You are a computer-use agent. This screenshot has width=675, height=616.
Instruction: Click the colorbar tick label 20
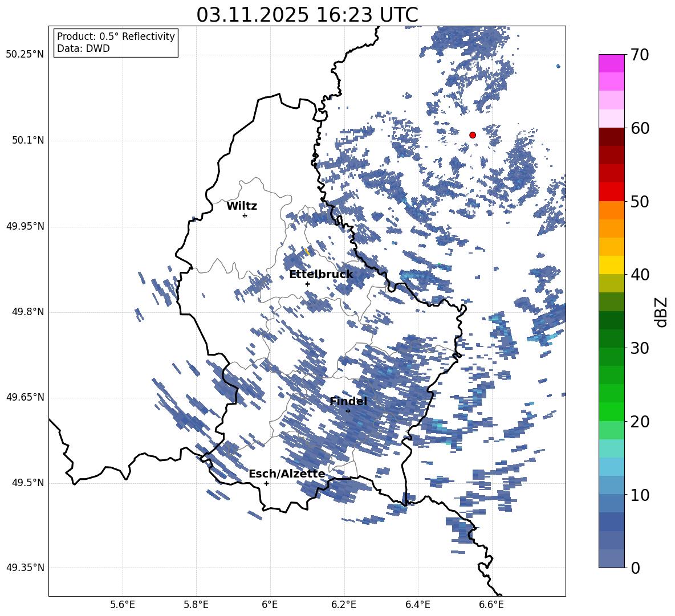pos(640,422)
